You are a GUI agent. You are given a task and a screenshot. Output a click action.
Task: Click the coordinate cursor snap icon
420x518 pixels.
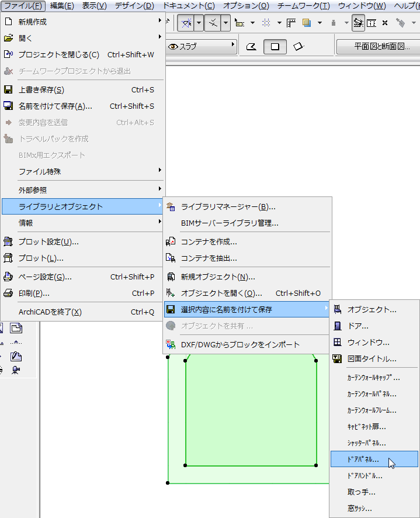239,23
